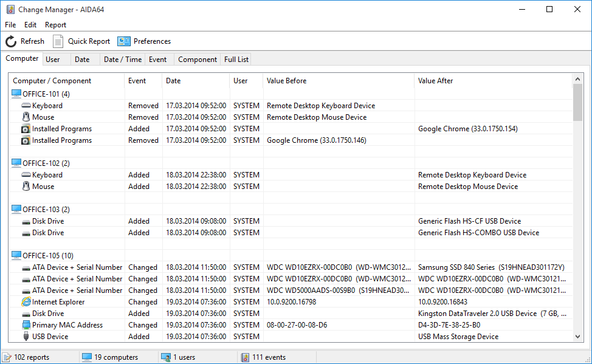Click the events icon in status bar
The width and height of the screenshot is (592, 364).
245,357
